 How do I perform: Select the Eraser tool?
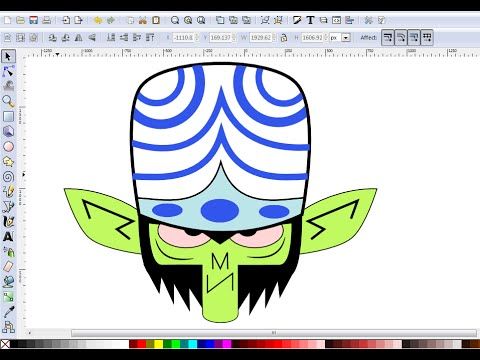coord(8,267)
